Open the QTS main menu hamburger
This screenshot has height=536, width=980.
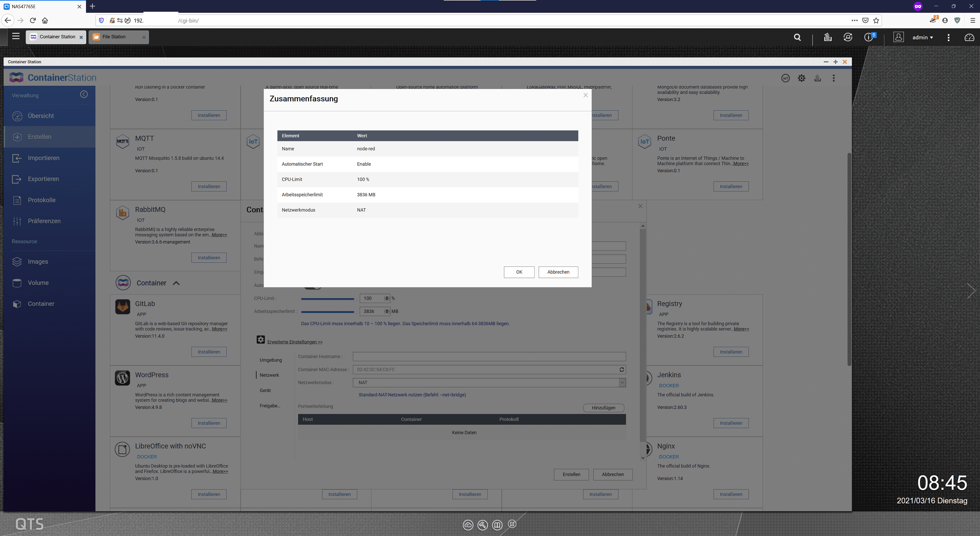(16, 36)
